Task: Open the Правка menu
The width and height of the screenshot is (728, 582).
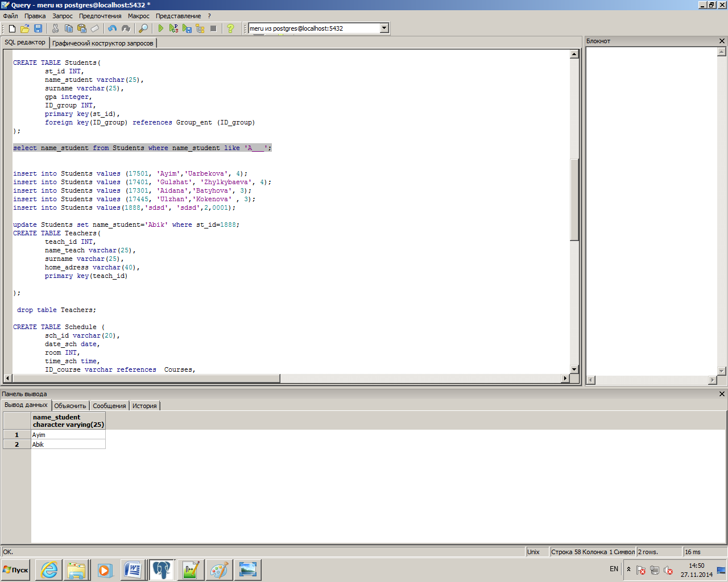Action: coord(35,16)
